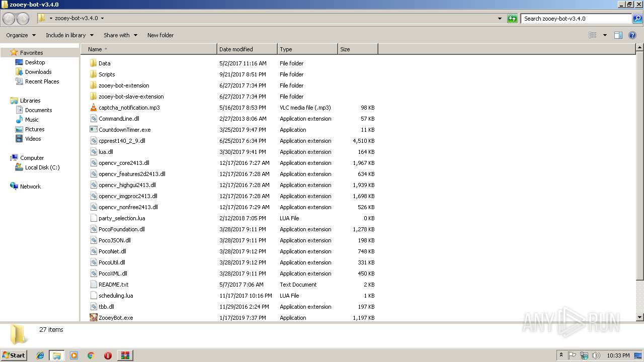Expand the zooey-bot-v3.4.0 breadcrumb arrow
This screenshot has height=362, width=644.
[x=102, y=18]
